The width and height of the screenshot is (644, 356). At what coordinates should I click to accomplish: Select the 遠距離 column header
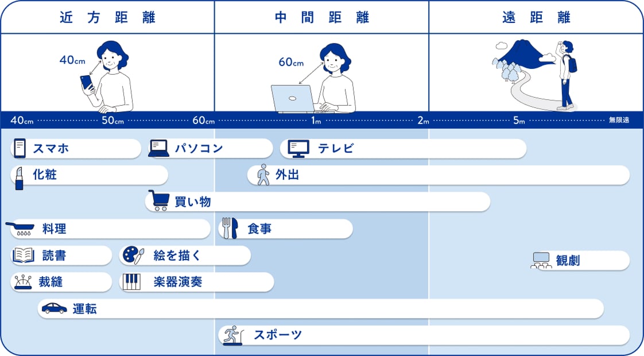(x=536, y=18)
